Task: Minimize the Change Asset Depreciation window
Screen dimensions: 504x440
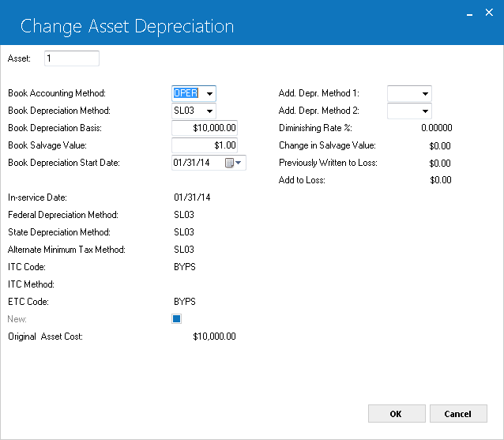Action: (x=469, y=14)
